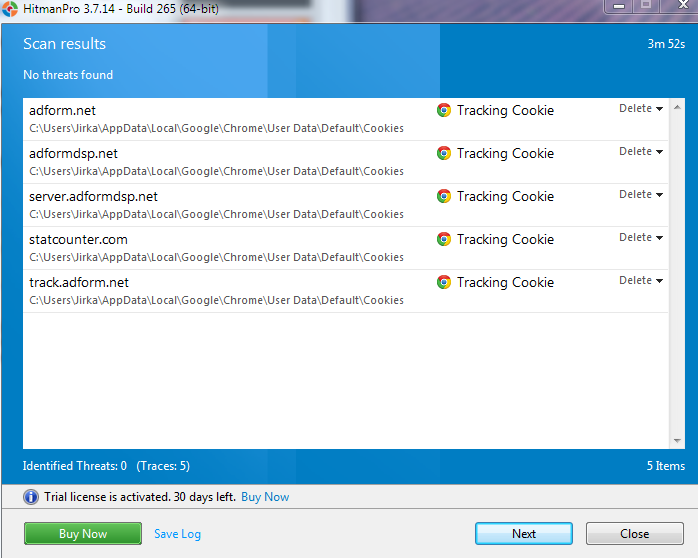The height and width of the screenshot is (558, 698).
Task: Open Delete dropdown for server.adformdsp.net
Action: (x=641, y=194)
